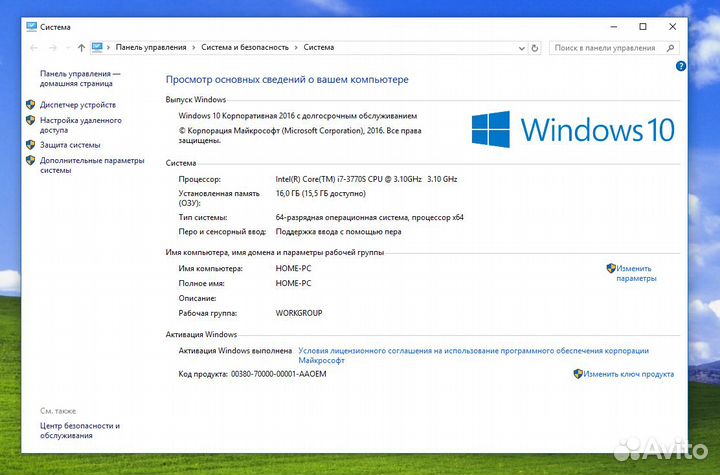
Task: Click Активация Windows выполнена text
Action: point(235,351)
